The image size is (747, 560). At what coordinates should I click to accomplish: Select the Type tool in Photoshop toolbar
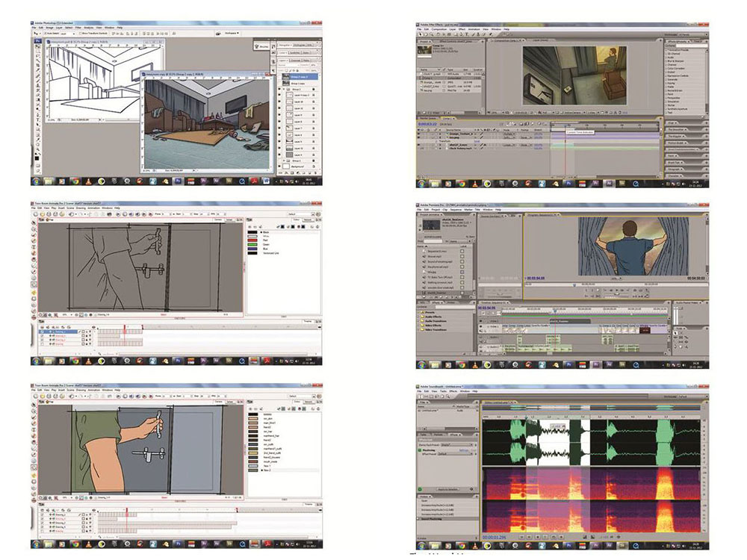(38, 119)
